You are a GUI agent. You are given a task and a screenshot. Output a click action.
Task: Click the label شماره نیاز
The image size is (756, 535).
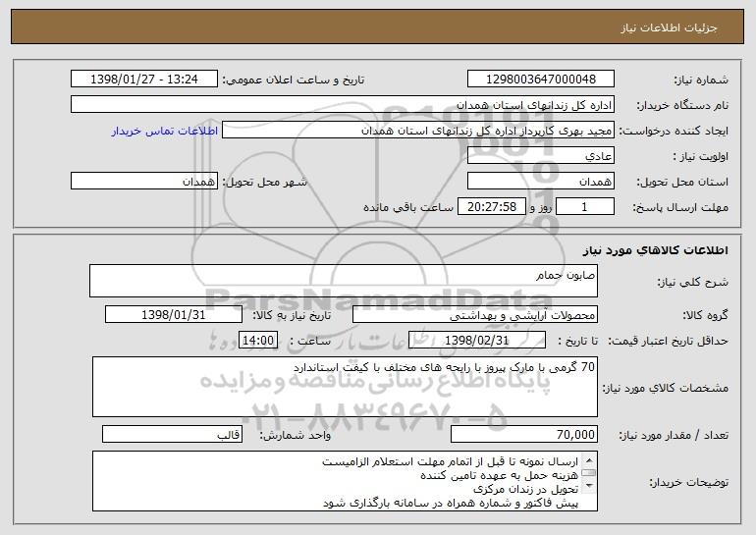tap(701, 80)
